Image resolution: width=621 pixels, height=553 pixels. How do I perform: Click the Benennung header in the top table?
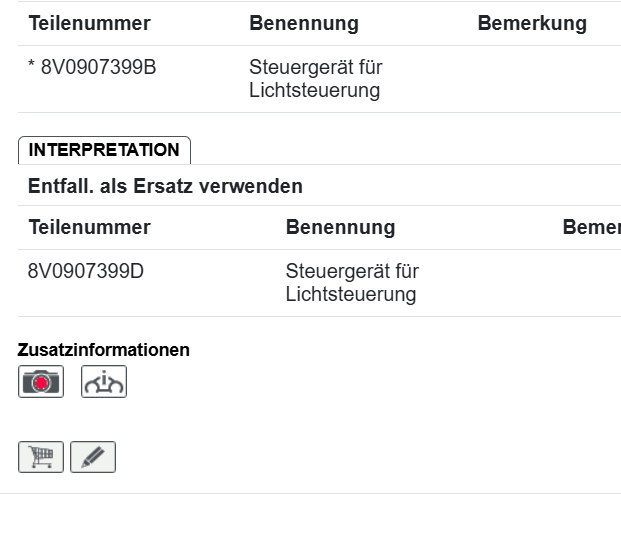(303, 24)
